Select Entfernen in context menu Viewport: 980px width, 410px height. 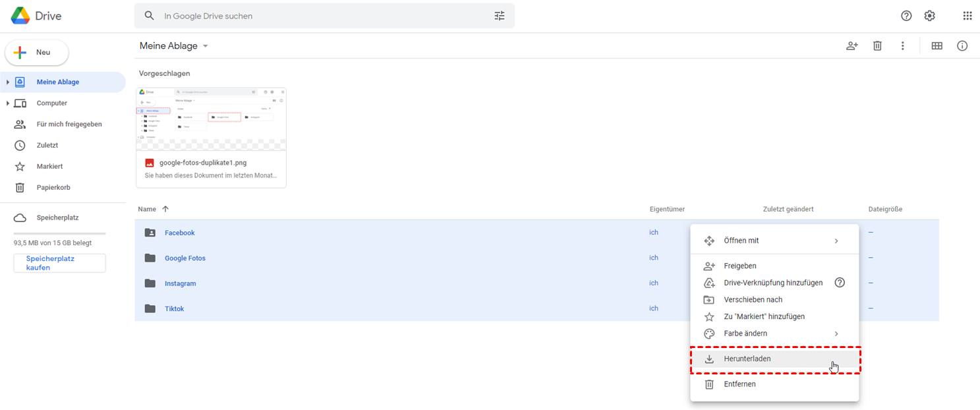774,384
